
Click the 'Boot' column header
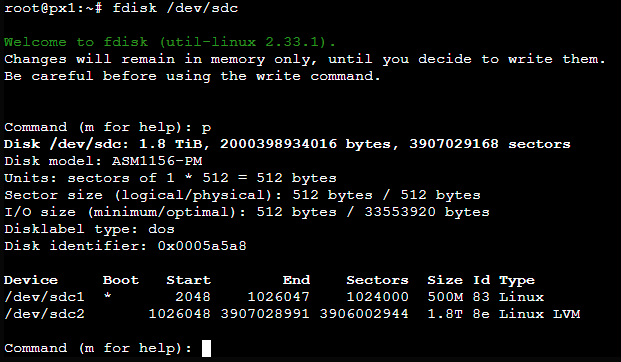[121, 280]
